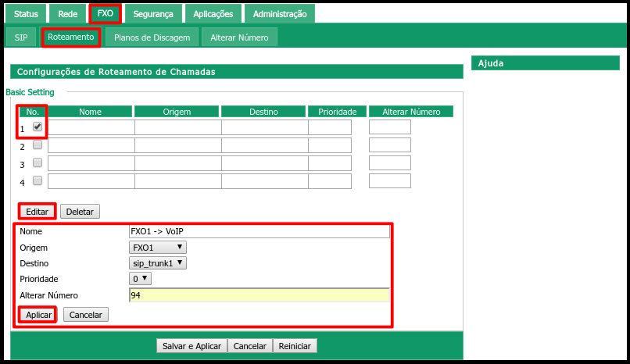This screenshot has height=364, width=630.
Task: Switch to the Administração tab
Action: click(x=279, y=14)
